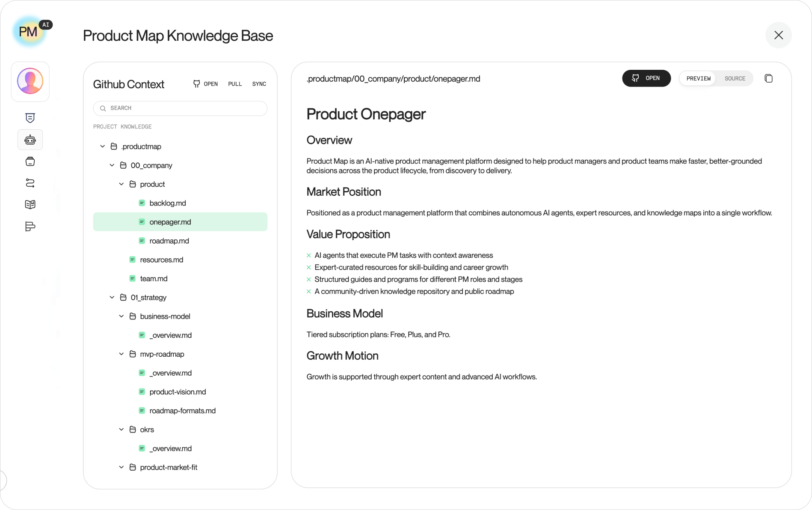Collapse the product folder chevron
Viewport: 812px width, 510px height.
122,184
